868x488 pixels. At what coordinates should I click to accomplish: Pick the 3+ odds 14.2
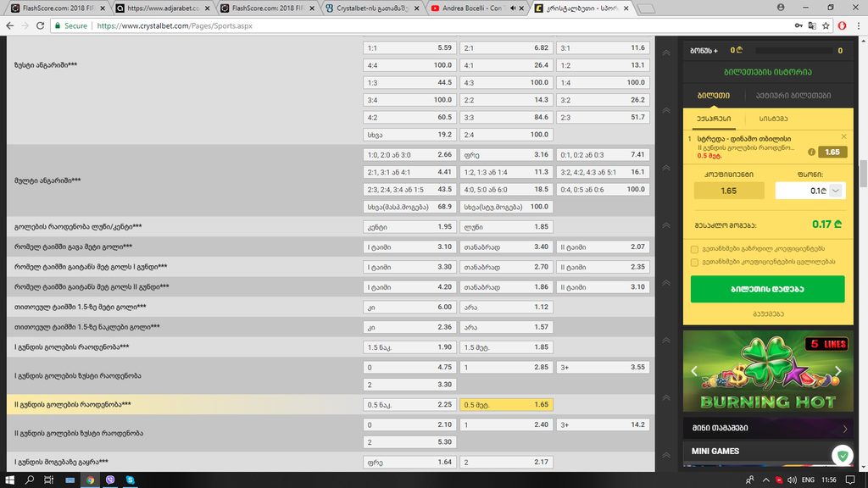603,425
